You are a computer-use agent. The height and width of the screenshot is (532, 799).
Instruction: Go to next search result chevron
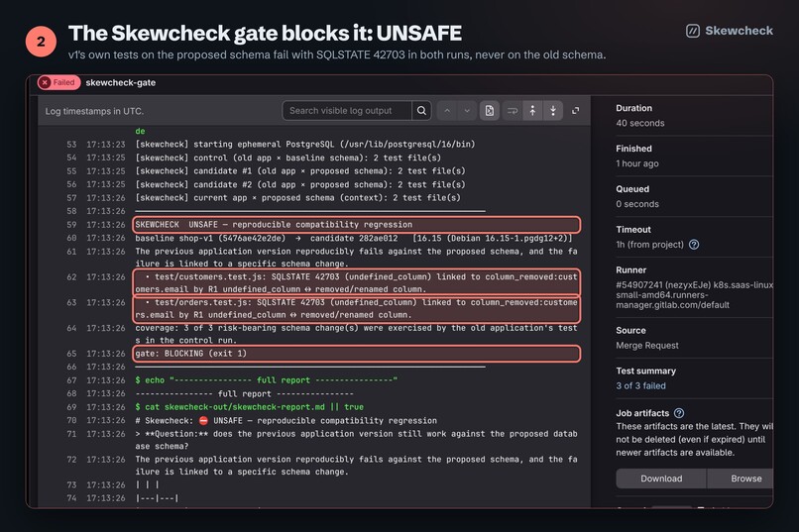[x=467, y=111]
